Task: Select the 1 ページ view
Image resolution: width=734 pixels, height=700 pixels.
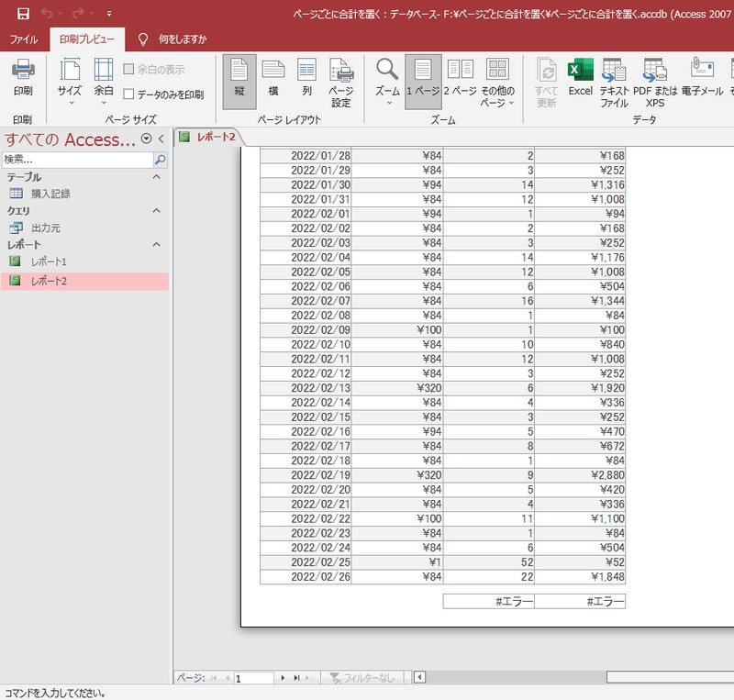Action: (x=423, y=82)
